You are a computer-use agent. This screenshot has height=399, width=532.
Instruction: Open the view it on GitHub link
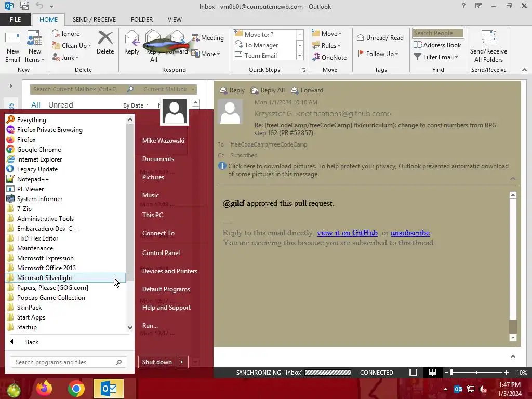(x=347, y=233)
